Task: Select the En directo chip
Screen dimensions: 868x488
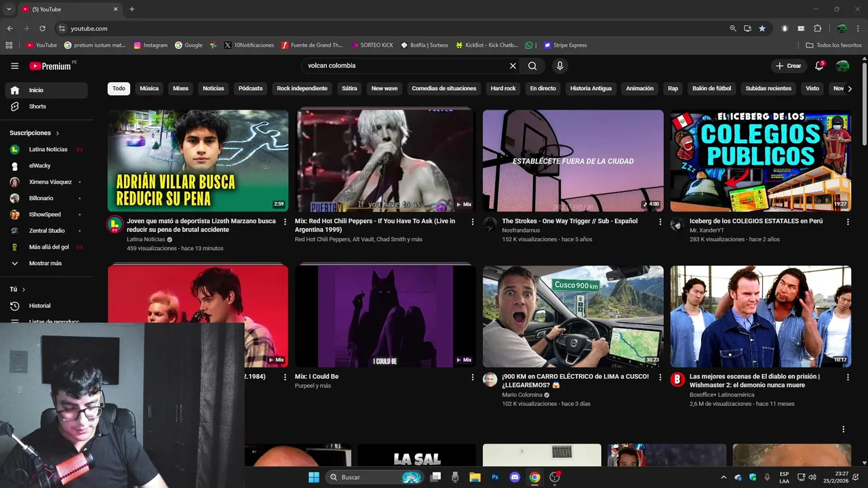Action: pos(542,88)
